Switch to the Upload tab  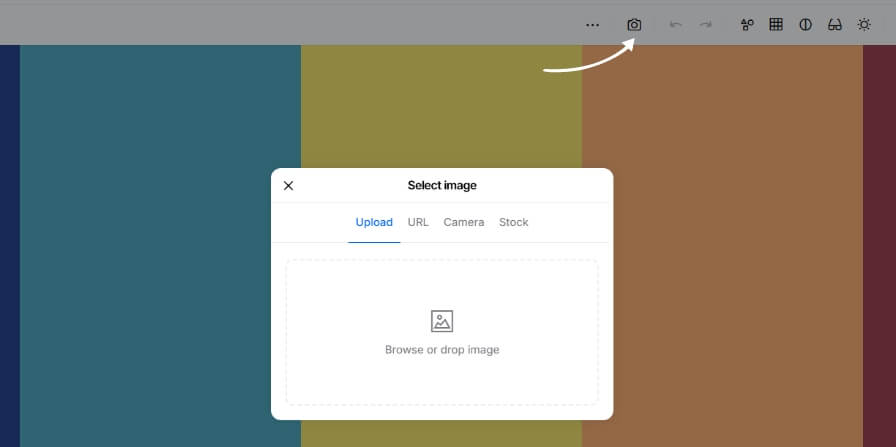click(x=374, y=222)
